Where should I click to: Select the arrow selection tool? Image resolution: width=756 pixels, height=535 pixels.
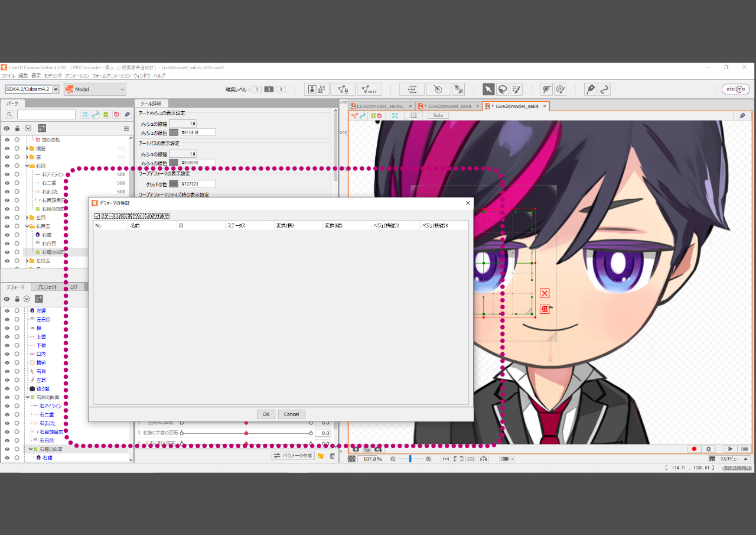point(488,89)
